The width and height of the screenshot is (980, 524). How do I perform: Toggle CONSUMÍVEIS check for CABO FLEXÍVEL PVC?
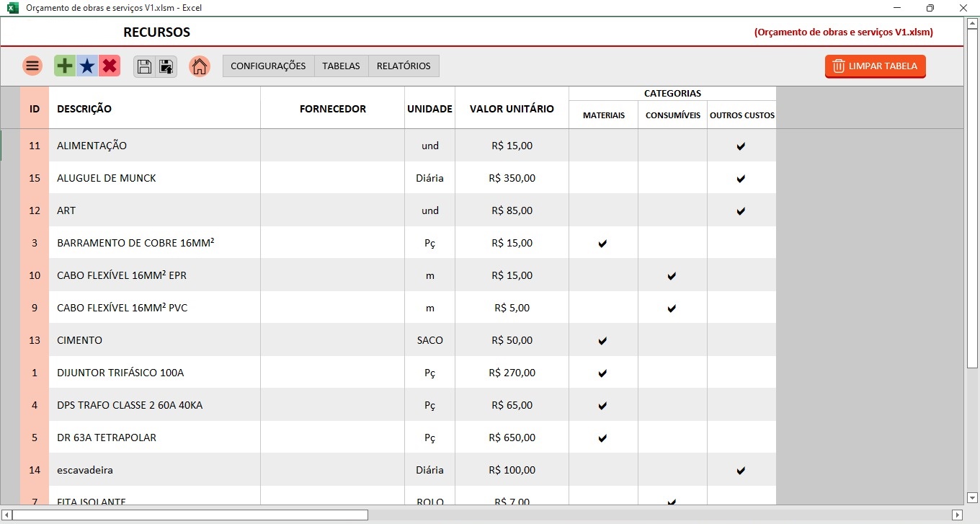(672, 308)
